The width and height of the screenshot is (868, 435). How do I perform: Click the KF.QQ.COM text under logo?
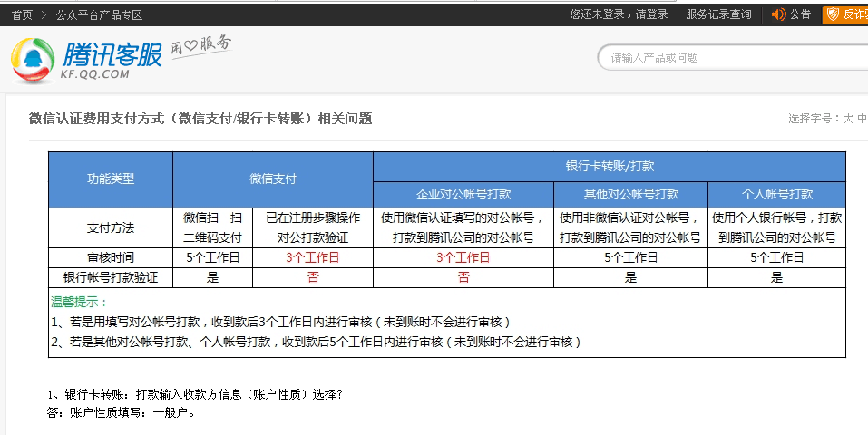pyautogui.click(x=94, y=74)
